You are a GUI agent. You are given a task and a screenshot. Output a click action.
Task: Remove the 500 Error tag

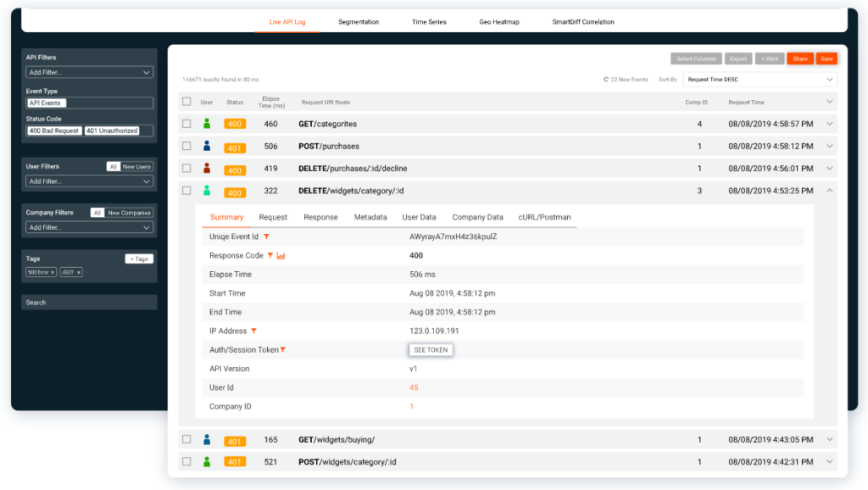click(x=53, y=272)
